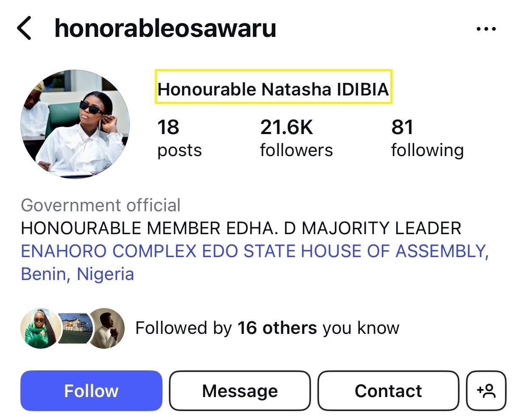Tap the 18 posts count
This screenshot has height=420, width=527.
[x=179, y=138]
